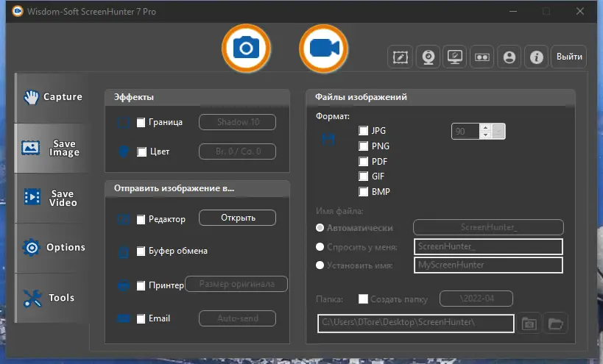Click the Спросить у меня name field

pyautogui.click(x=488, y=246)
